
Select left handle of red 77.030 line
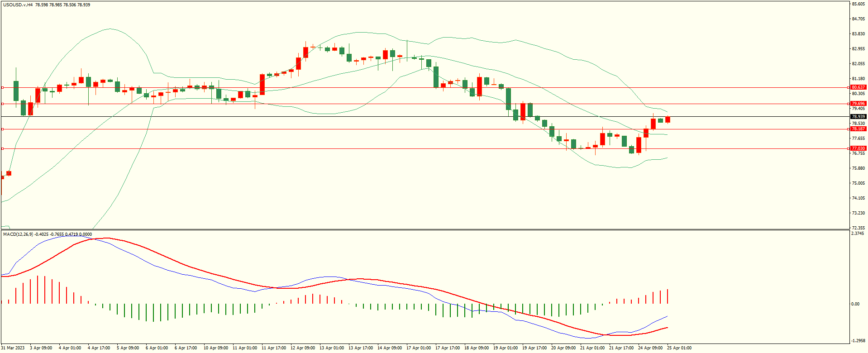pos(2,148)
